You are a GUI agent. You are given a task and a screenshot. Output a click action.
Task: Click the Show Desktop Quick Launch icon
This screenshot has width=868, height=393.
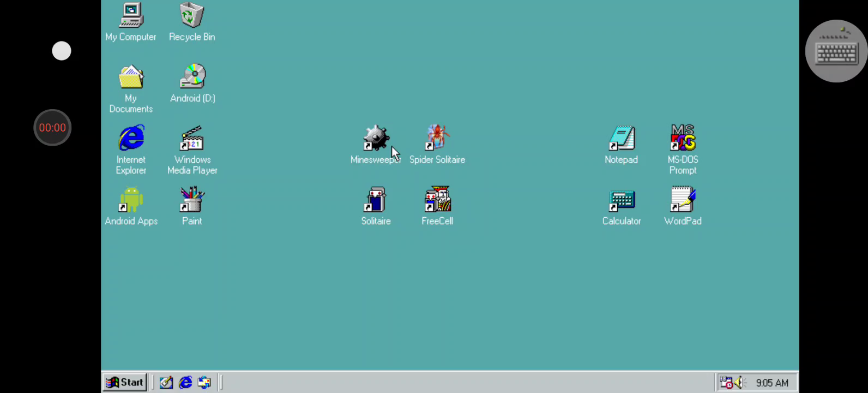point(166,383)
